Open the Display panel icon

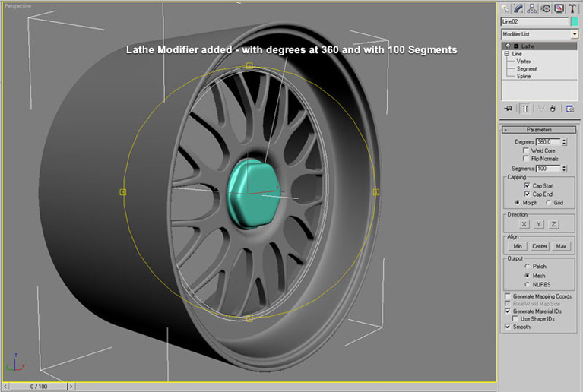click(x=559, y=8)
